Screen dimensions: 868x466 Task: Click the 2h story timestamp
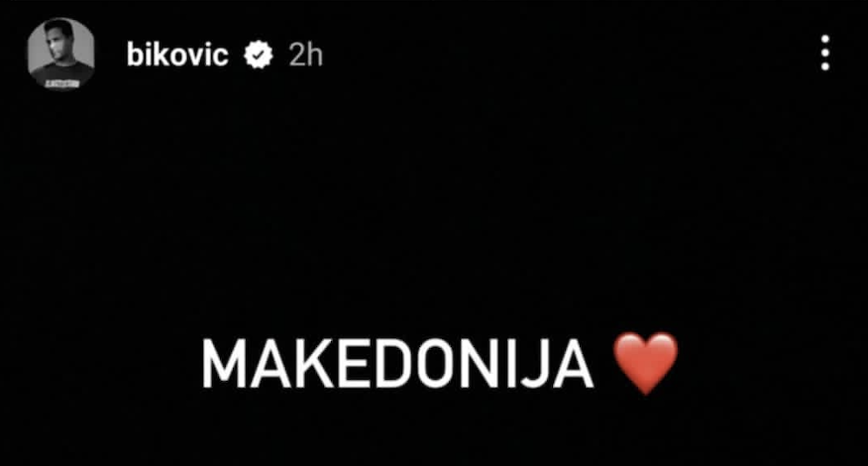point(305,55)
